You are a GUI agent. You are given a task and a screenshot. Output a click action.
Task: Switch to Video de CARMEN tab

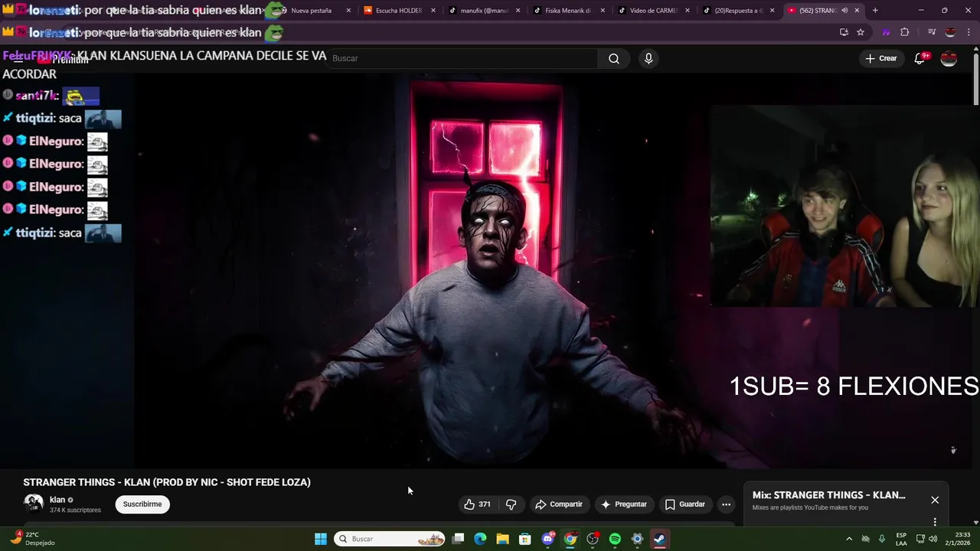(x=652, y=11)
